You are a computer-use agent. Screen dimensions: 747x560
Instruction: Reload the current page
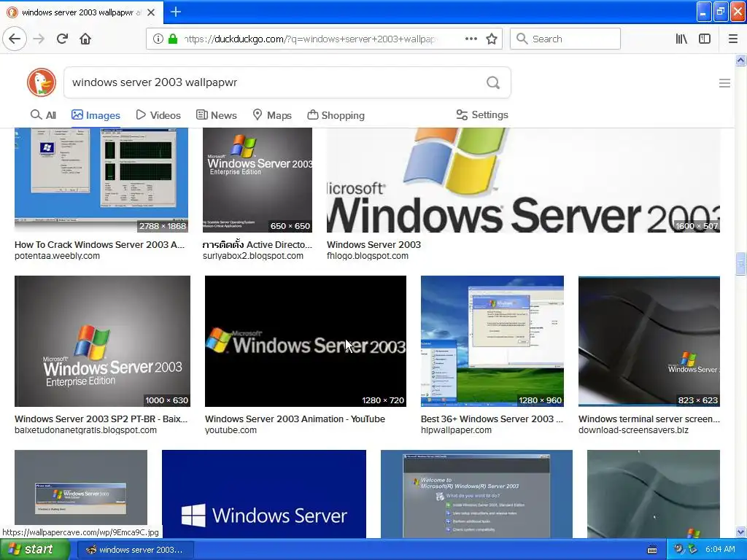(63, 39)
